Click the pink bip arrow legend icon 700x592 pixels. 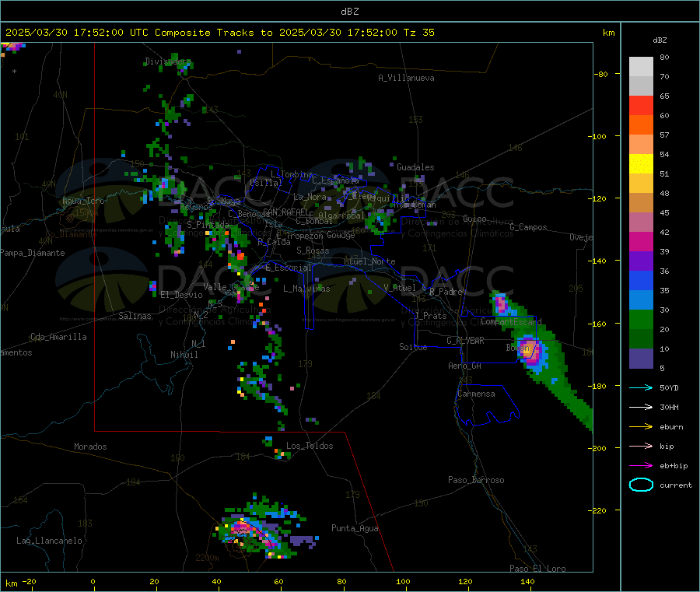tap(641, 446)
